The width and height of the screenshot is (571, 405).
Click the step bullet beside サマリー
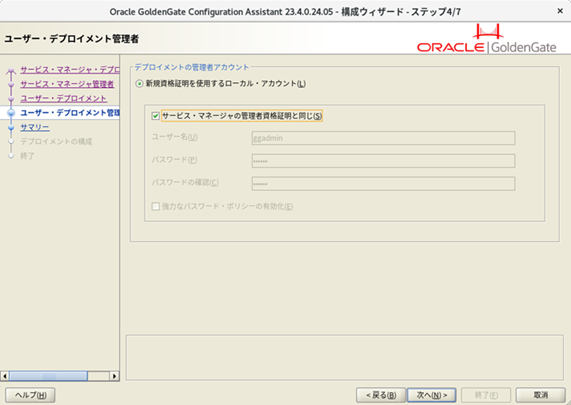click(x=11, y=127)
